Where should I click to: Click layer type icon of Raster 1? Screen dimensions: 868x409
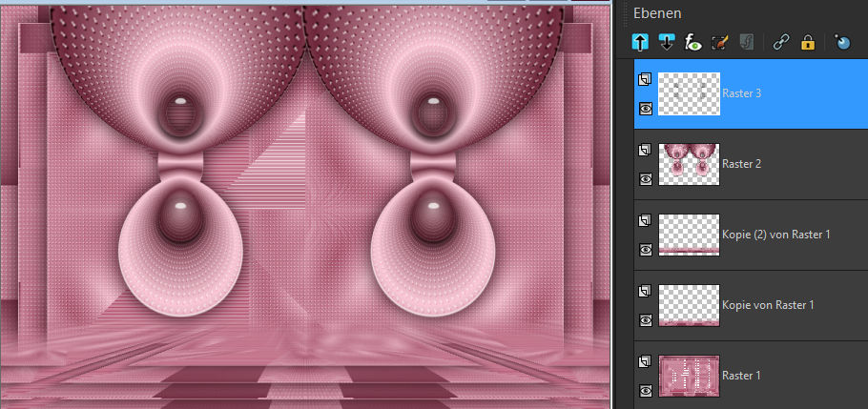pos(646,362)
